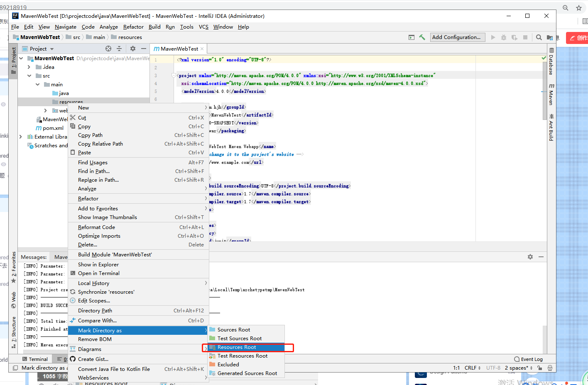Image resolution: width=588 pixels, height=385 pixels.
Task: Toggle the Maven tool window
Action: tap(551, 95)
